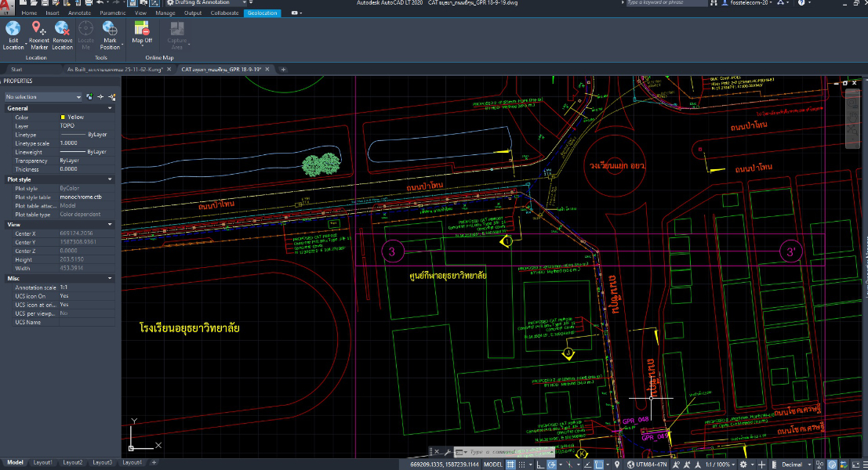
Task: Open the Layout3 tab
Action: pyautogui.click(x=103, y=463)
